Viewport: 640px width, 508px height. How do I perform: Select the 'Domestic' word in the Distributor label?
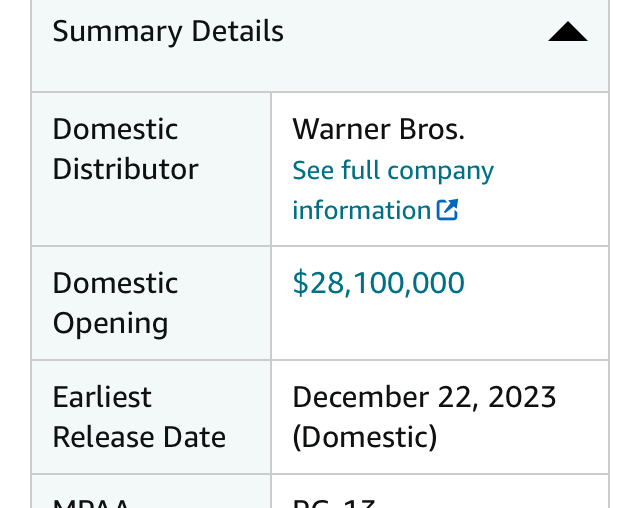pyautogui.click(x=116, y=129)
